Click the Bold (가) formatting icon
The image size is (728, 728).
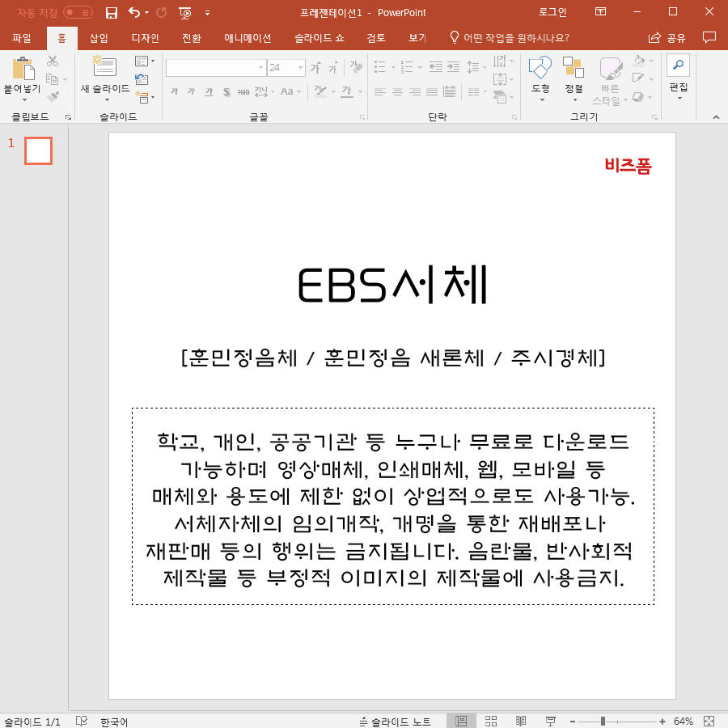175,91
